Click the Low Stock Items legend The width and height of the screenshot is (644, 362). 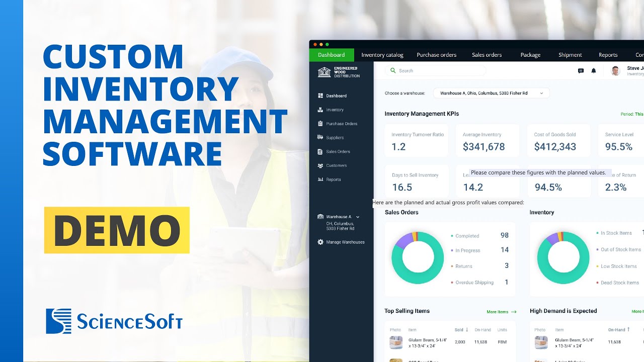[617, 266]
